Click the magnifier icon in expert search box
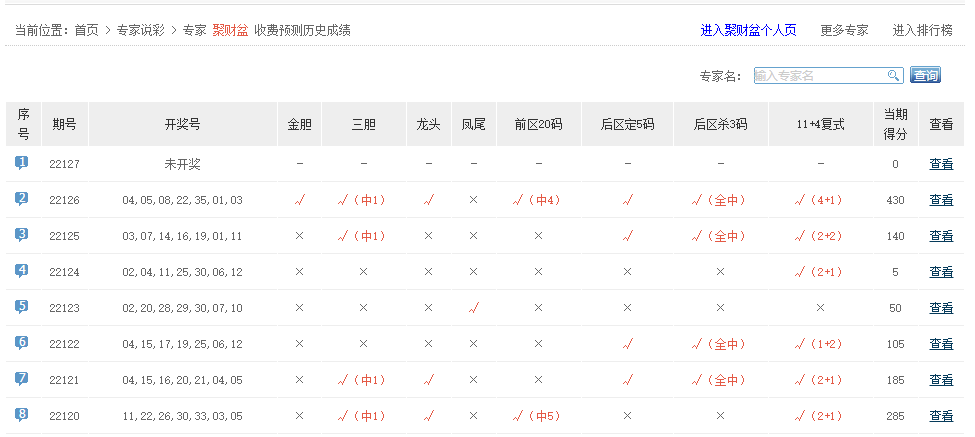The image size is (975, 437). click(x=893, y=76)
